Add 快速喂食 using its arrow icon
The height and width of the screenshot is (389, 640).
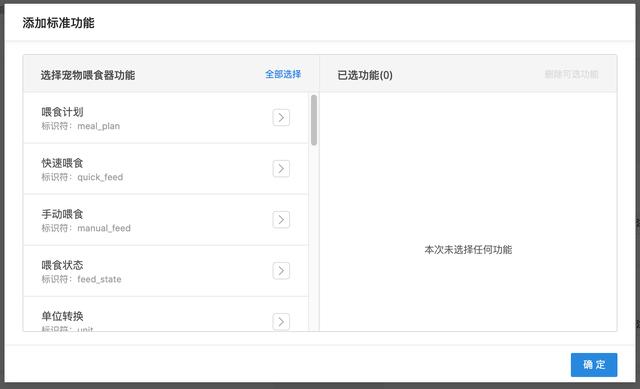point(281,169)
